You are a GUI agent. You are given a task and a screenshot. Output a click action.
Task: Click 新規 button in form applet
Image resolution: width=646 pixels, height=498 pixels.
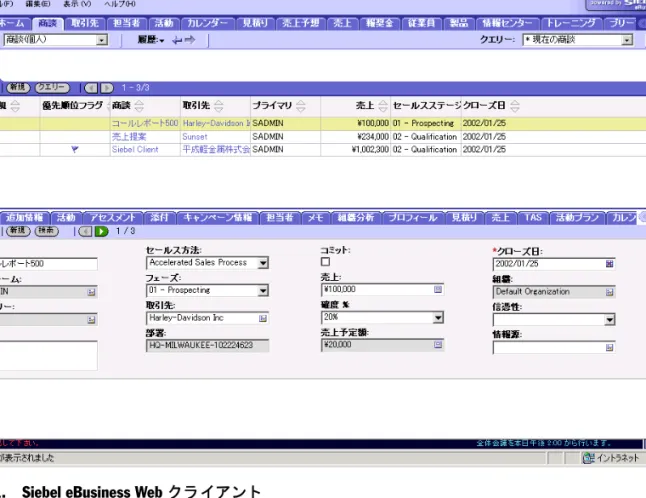point(18,231)
